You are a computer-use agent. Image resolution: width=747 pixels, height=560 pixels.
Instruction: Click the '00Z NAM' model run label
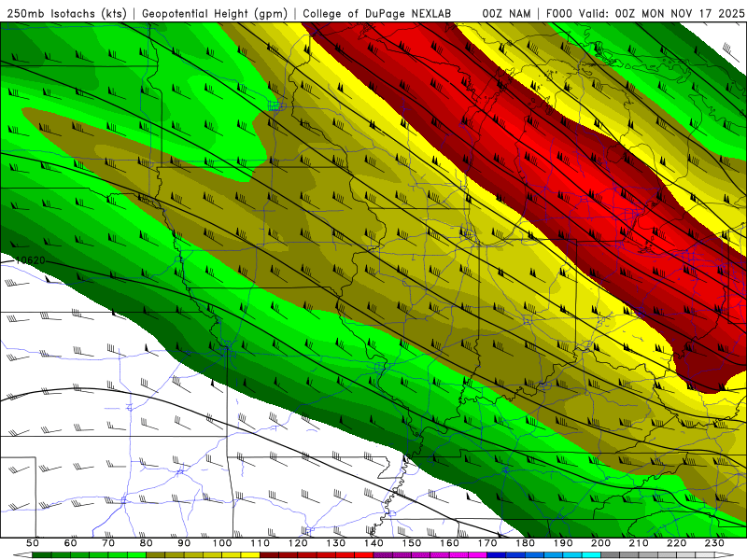(506, 13)
